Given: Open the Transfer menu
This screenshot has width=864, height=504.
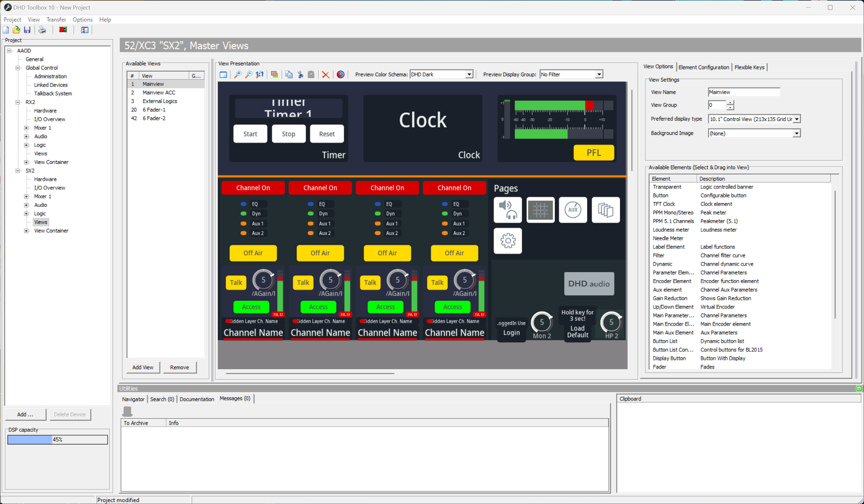Looking at the screenshot, I should point(56,20).
